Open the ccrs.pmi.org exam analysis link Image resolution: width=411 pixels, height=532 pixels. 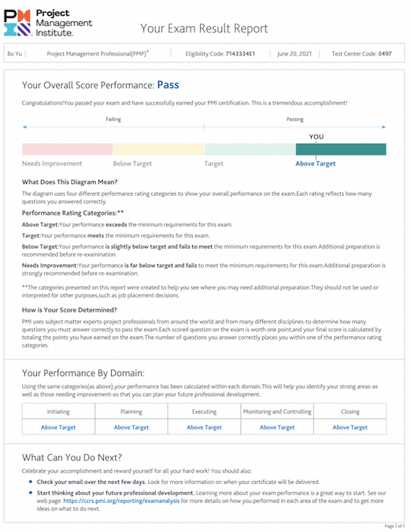click(x=121, y=501)
